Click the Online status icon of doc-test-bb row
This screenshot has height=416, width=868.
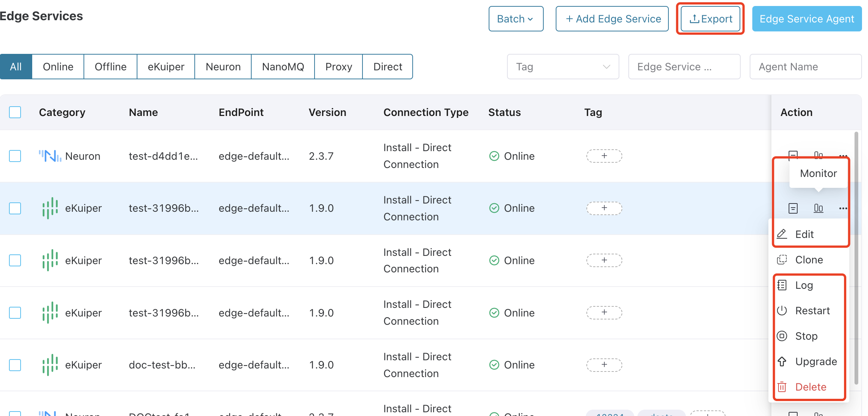[494, 365]
